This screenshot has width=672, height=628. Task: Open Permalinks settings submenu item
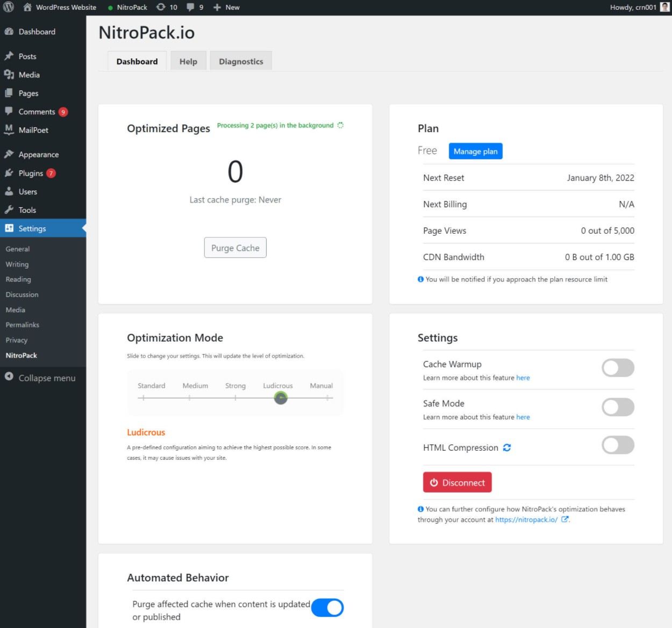23,324
